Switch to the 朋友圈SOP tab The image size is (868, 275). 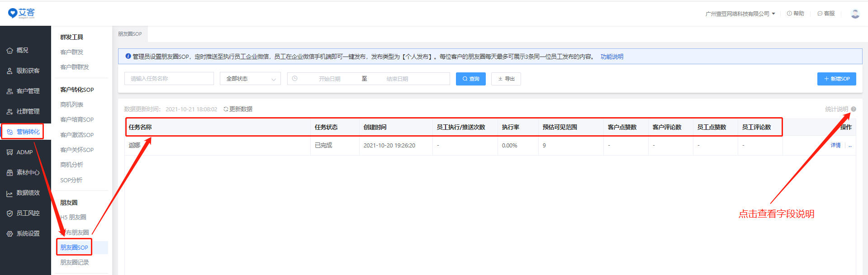click(x=130, y=34)
